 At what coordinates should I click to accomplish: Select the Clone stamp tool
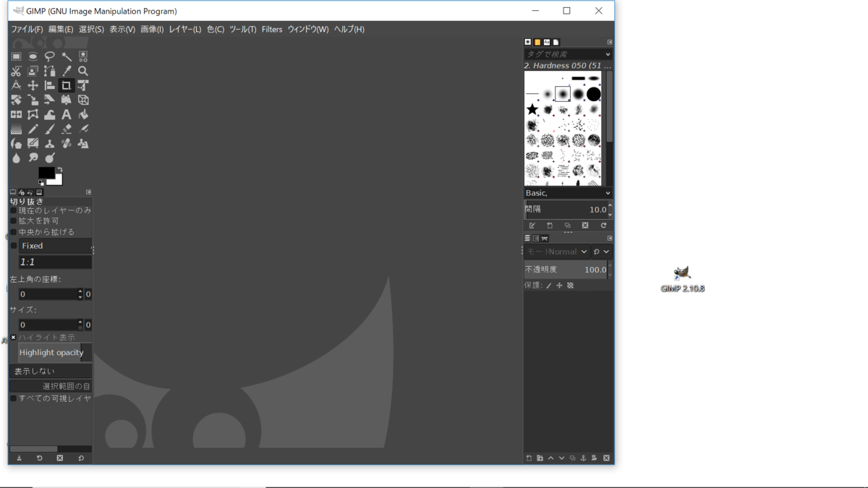pyautogui.click(x=49, y=143)
